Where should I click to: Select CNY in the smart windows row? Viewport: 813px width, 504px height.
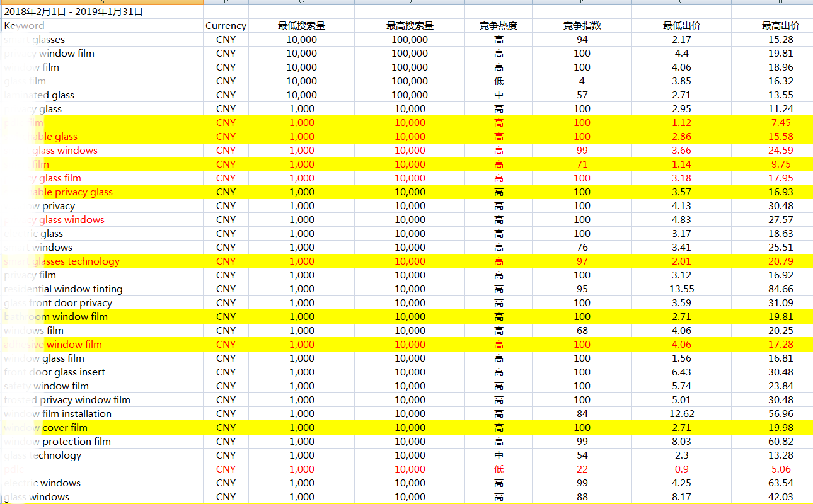(226, 248)
